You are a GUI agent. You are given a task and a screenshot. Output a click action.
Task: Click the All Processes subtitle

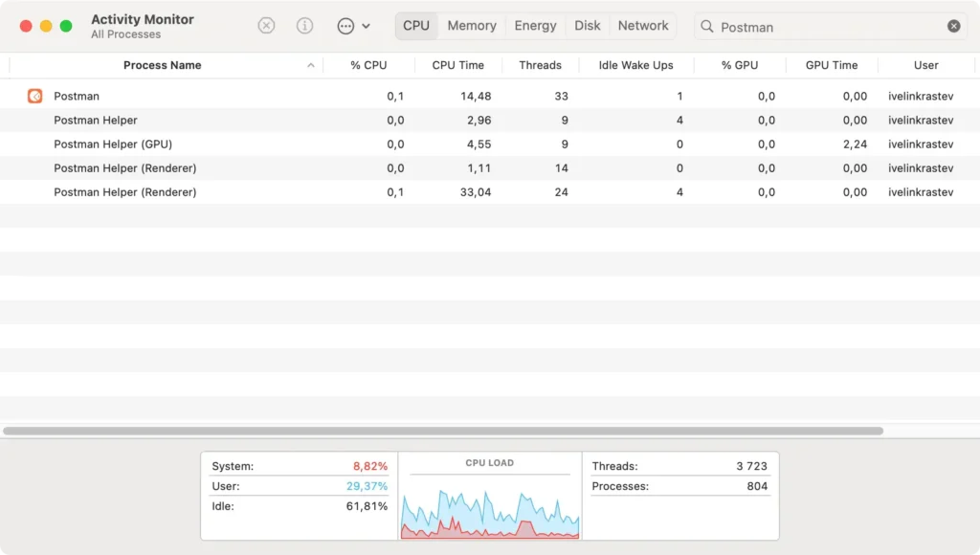point(125,34)
